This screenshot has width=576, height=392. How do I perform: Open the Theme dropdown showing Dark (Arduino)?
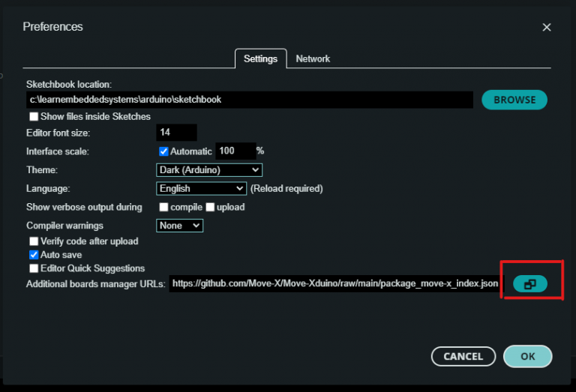coord(209,170)
